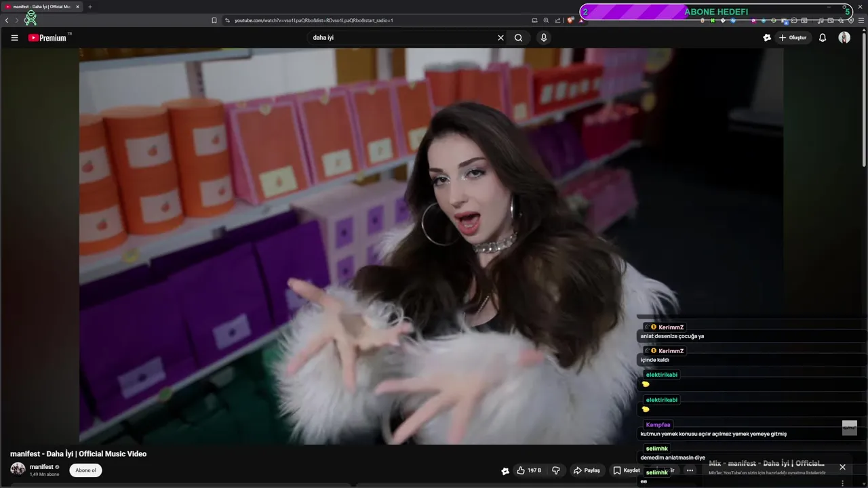Click the Brave Shields lion icon
Viewport: 868px width, 488px height.
571,20
